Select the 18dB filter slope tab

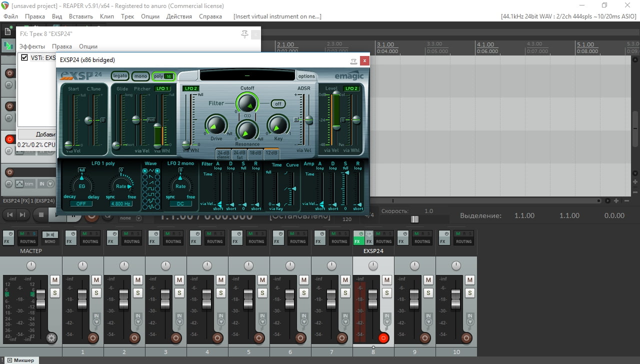click(255, 153)
